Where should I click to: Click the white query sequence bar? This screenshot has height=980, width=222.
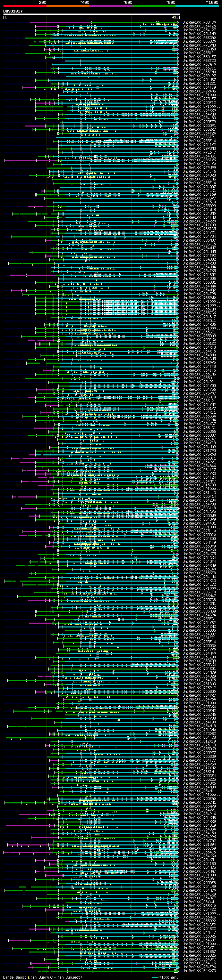coord(92,14)
